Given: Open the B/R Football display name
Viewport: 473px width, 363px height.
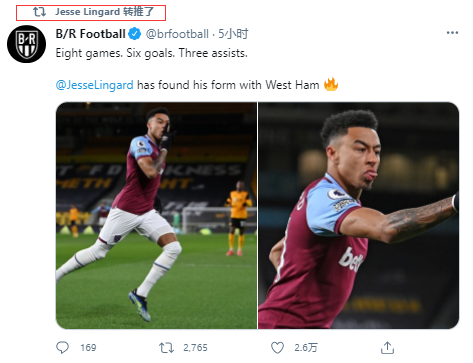Looking at the screenshot, I should (x=90, y=34).
